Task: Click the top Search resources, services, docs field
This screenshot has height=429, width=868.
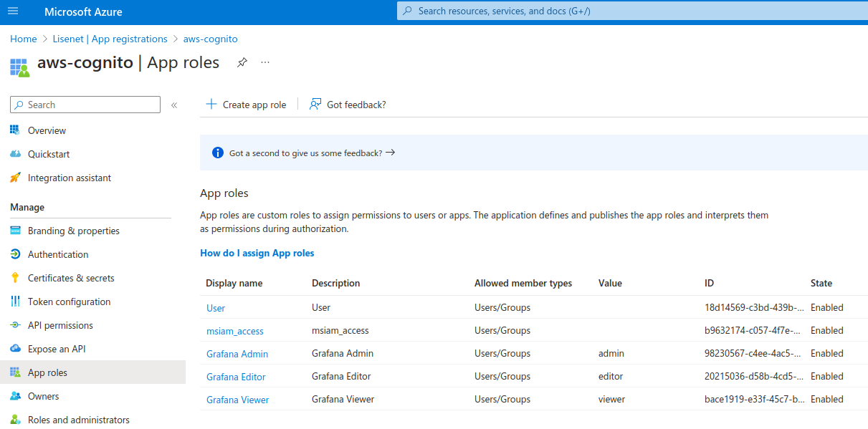Action: [632, 11]
